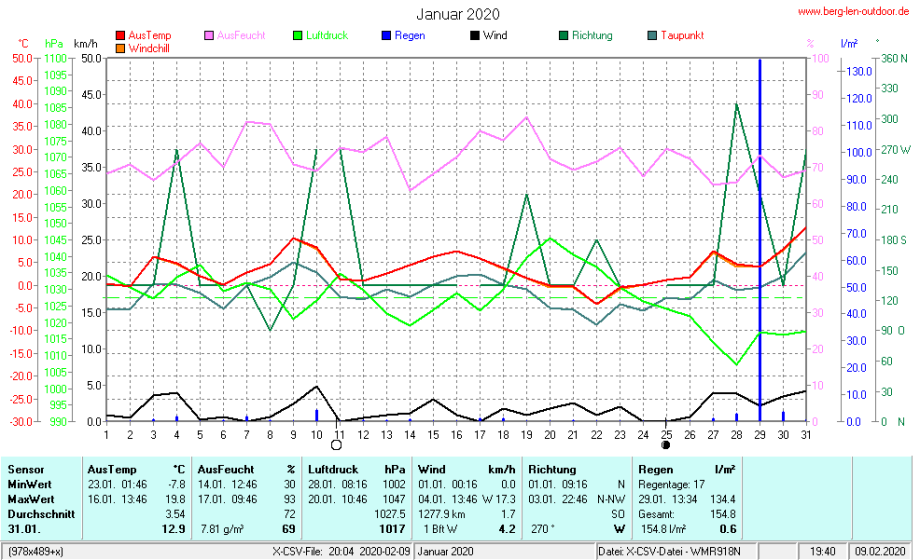Open the www.berg-len-outdoor.de link
The image size is (920, 560).
(x=853, y=10)
